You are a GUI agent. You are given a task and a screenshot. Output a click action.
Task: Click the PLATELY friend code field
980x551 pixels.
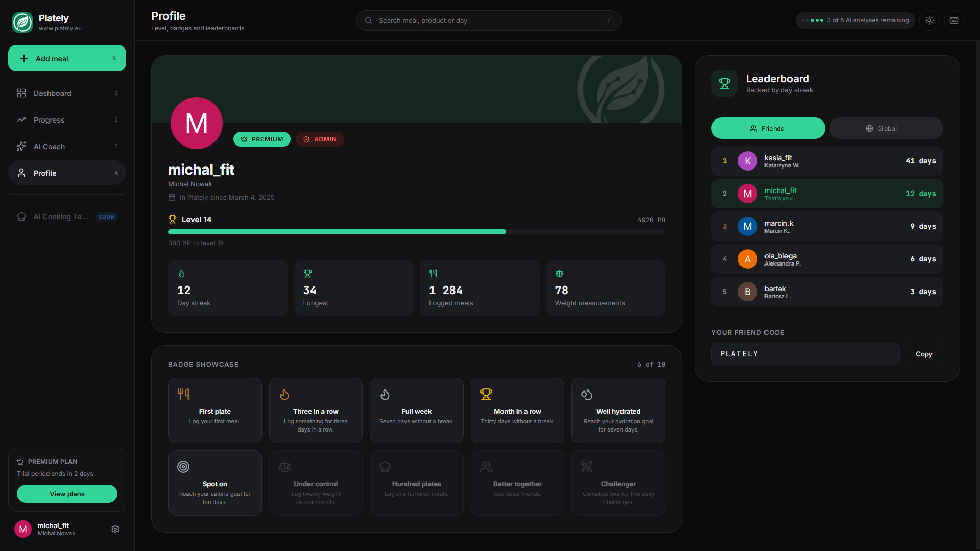(805, 354)
